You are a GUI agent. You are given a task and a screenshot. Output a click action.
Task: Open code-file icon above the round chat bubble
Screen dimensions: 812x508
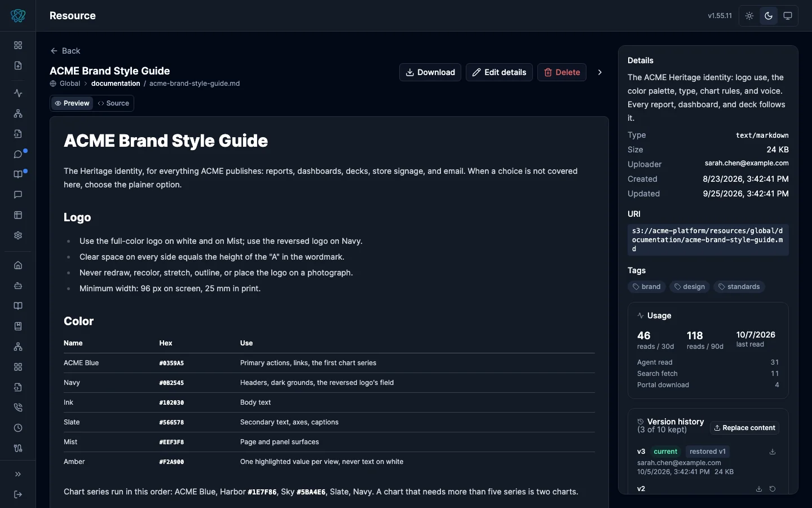pyautogui.click(x=18, y=134)
